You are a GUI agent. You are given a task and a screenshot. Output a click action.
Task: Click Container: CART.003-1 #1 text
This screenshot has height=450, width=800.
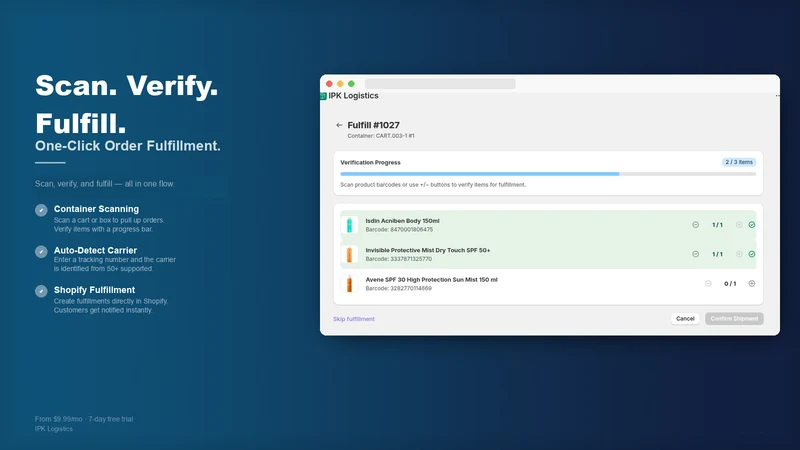(381, 136)
